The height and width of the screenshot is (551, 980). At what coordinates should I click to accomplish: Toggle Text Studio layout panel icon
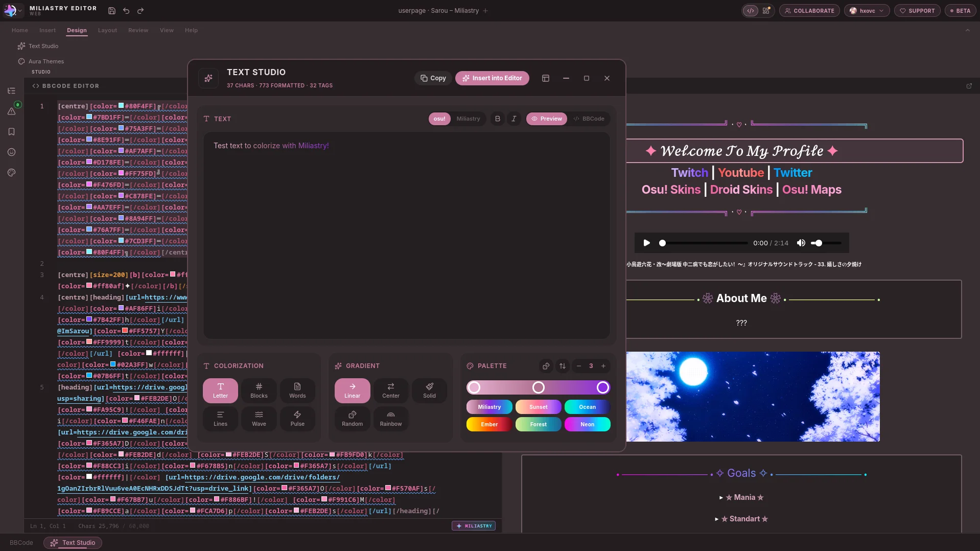546,78
